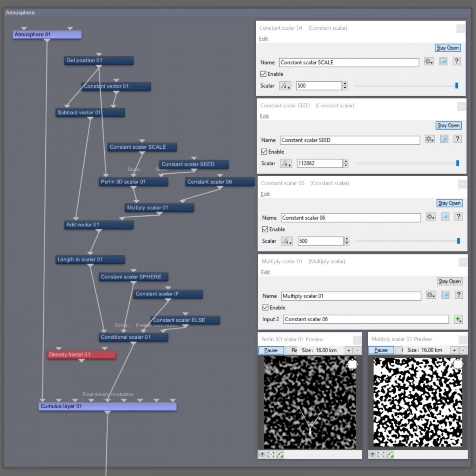Uncheck Enable in Constant scalar SCALE panel

pyautogui.click(x=263, y=74)
